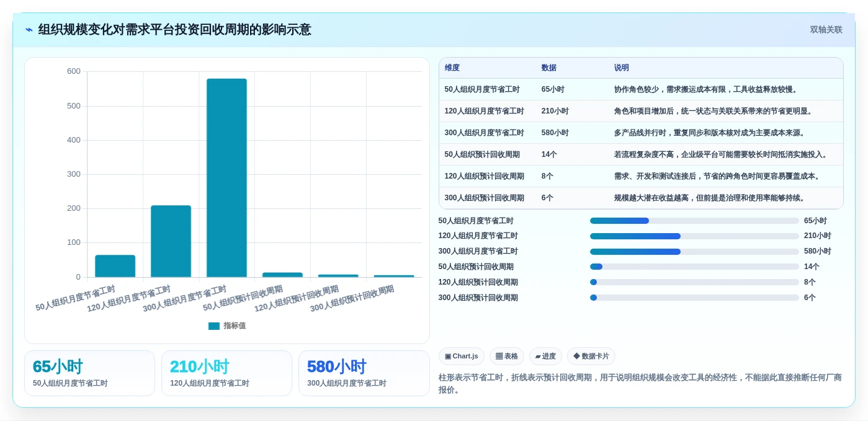Screen dimensions: 868x421
Task: Toggle the 指标值 legend color box
Action: point(214,326)
